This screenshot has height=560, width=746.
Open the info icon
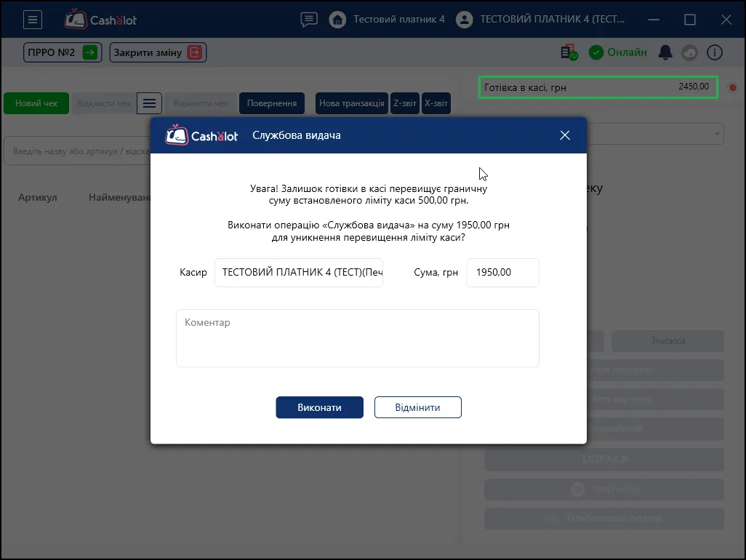(x=715, y=52)
